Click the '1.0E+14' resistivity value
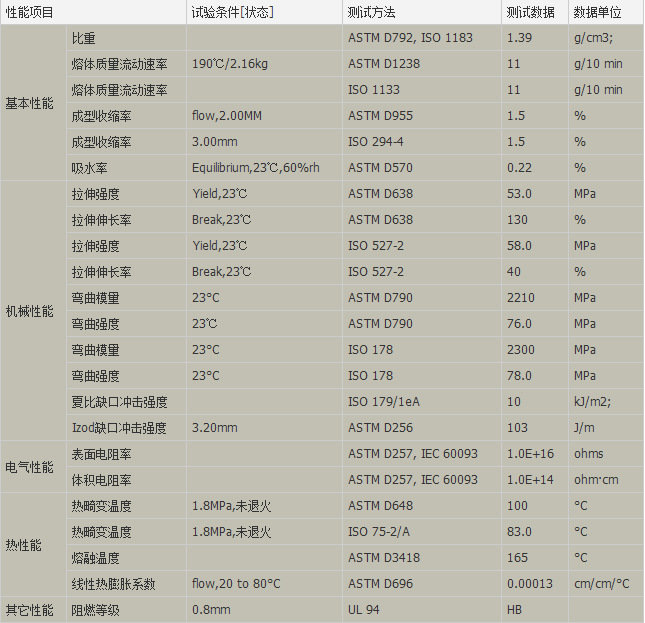This screenshot has height=623, width=645. pos(535,479)
